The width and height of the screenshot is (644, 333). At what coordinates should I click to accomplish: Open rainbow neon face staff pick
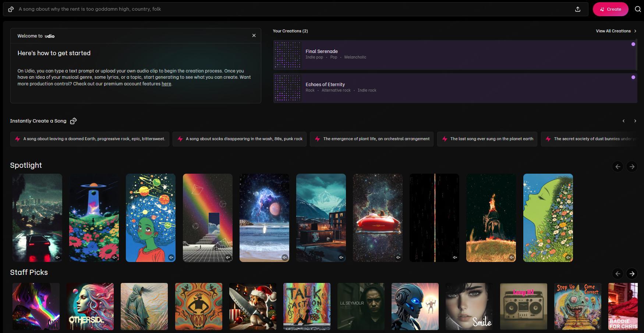click(36, 307)
